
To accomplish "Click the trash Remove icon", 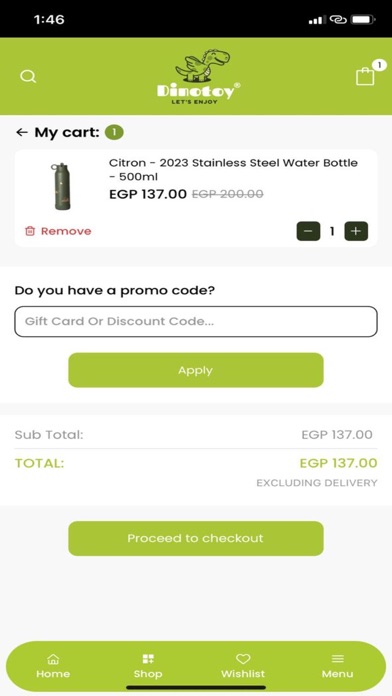I will (30, 231).
